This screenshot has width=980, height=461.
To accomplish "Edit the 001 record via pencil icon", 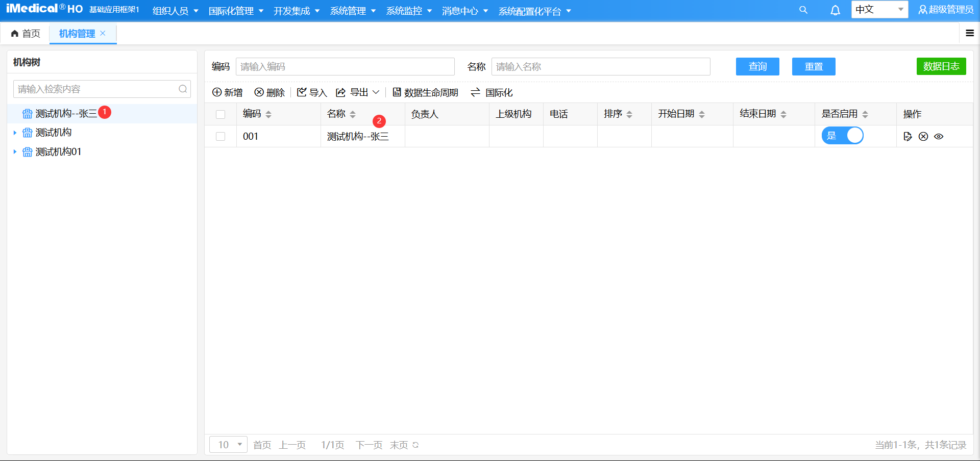I will click(908, 136).
